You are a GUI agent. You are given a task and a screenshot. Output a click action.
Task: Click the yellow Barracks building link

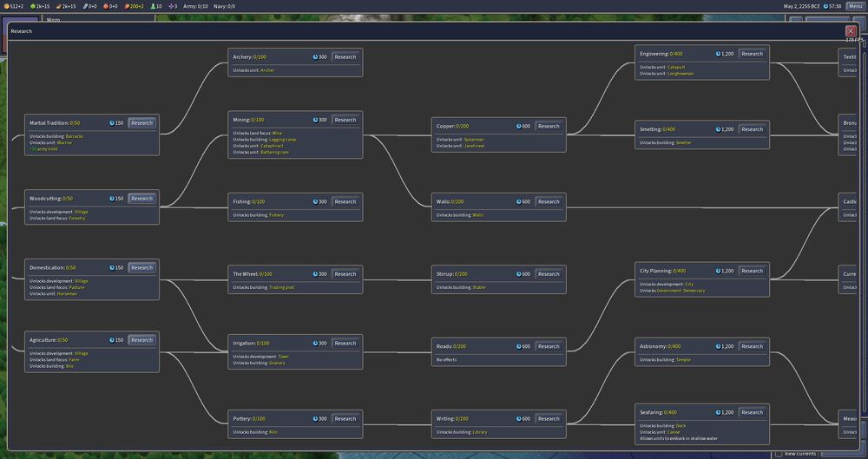74,136
